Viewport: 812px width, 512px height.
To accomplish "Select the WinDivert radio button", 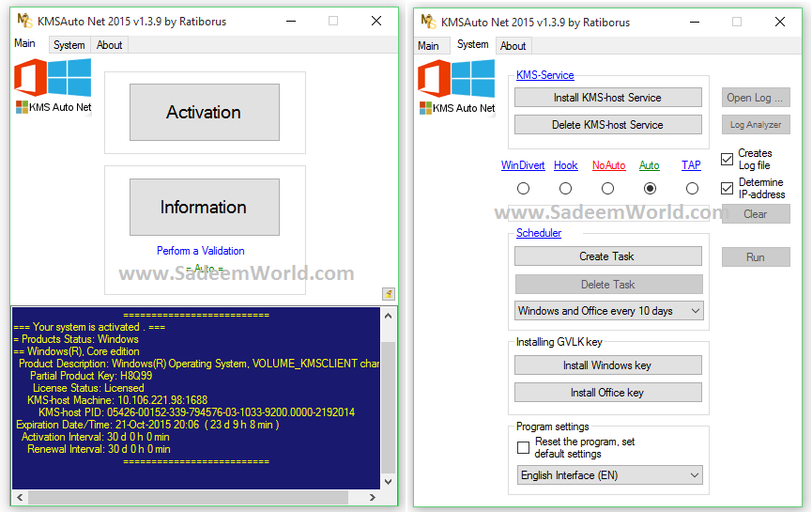I will [523, 188].
